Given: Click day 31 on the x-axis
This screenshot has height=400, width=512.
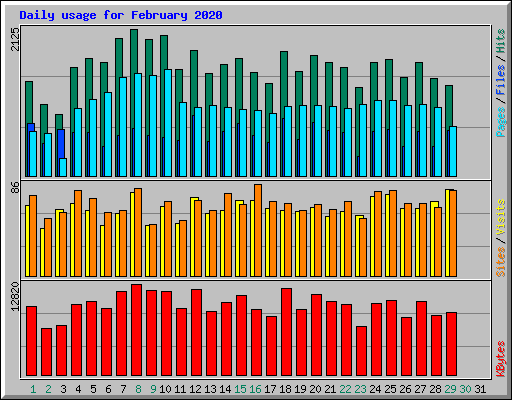Looking at the screenshot, I should 480,389.
